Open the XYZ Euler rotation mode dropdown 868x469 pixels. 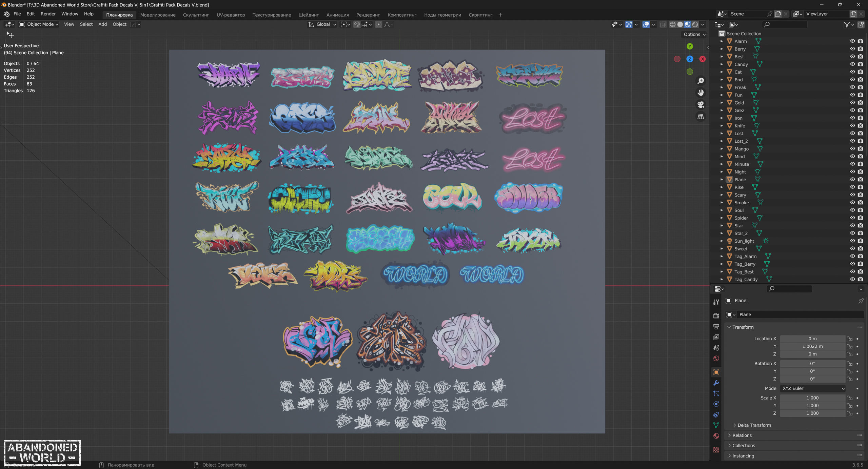[x=812, y=388]
